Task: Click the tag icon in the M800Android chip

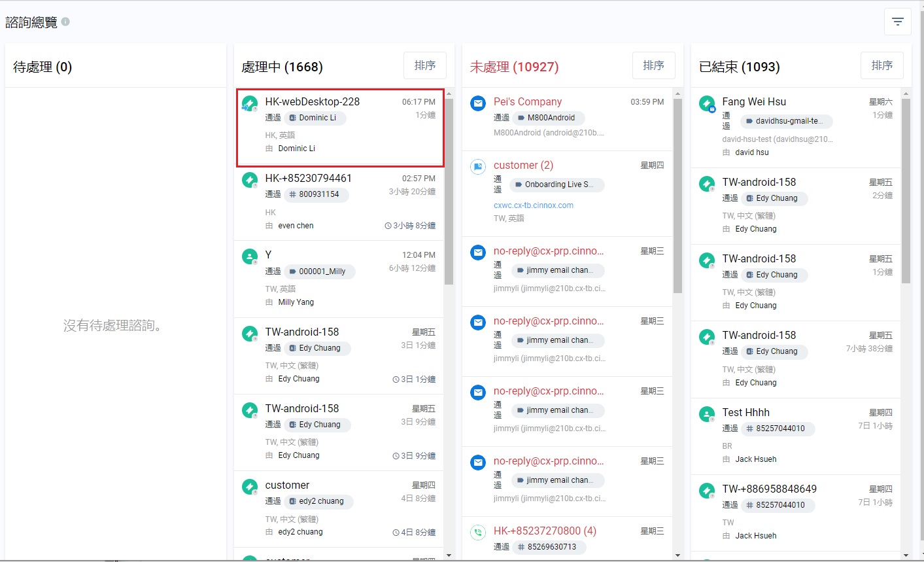Action: pyautogui.click(x=521, y=118)
